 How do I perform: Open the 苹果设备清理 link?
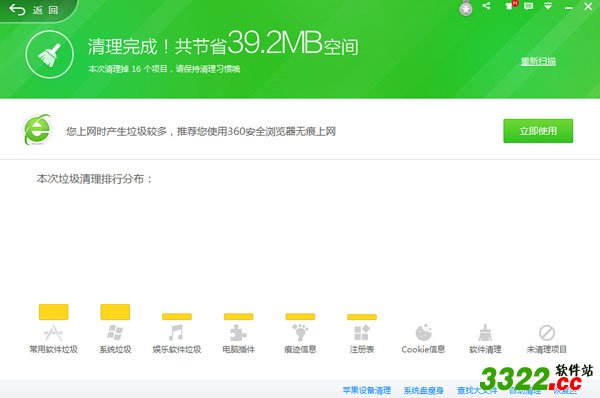(x=367, y=390)
